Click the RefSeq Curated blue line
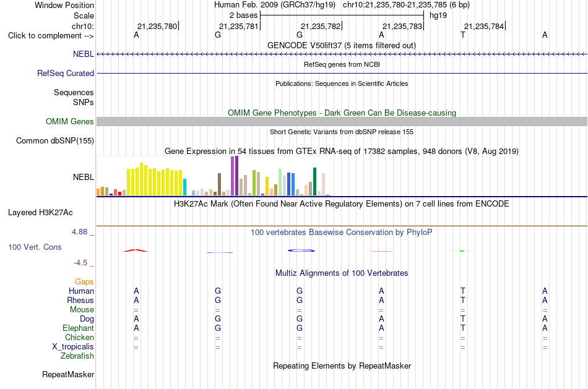 coord(342,73)
